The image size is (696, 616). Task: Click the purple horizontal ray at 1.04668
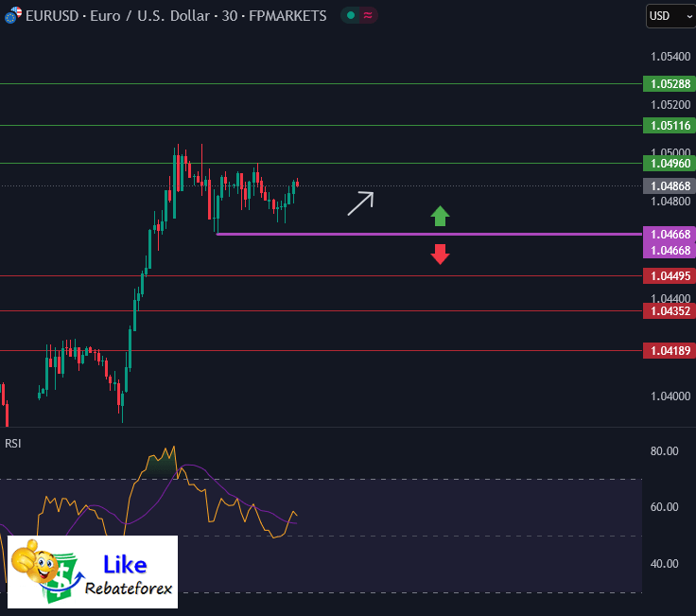tap(429, 234)
